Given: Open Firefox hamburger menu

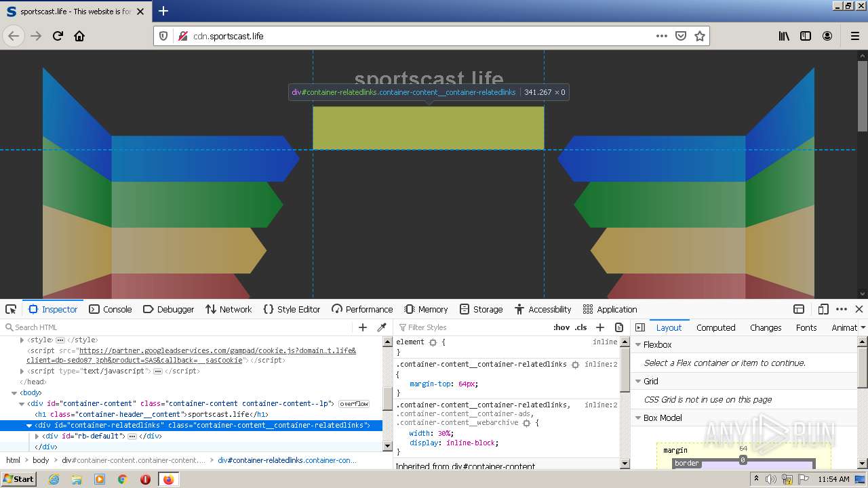Looking at the screenshot, I should (855, 36).
